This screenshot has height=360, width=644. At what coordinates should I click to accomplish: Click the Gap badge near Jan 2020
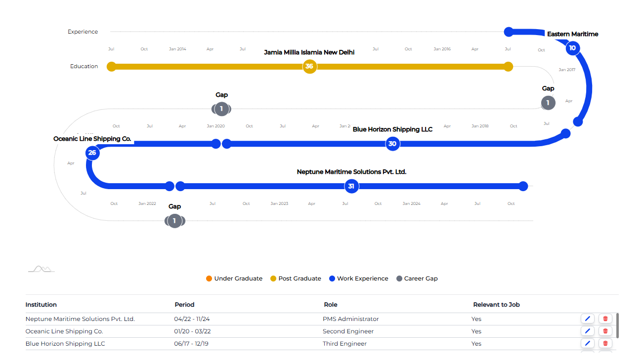[221, 109]
